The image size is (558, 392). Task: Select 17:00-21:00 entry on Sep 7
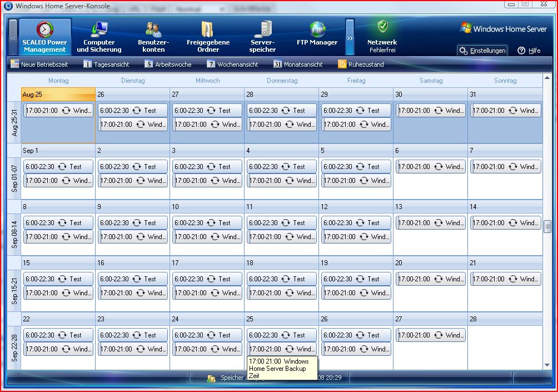[505, 167]
